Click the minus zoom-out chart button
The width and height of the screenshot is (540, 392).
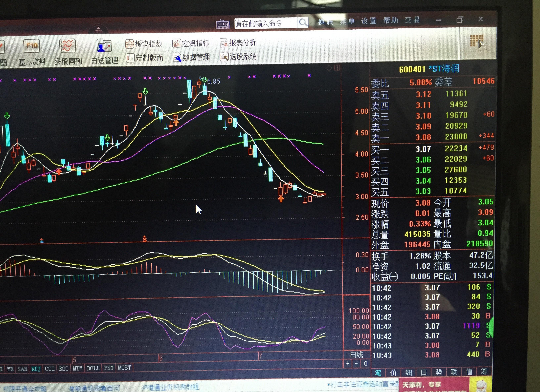356,363
